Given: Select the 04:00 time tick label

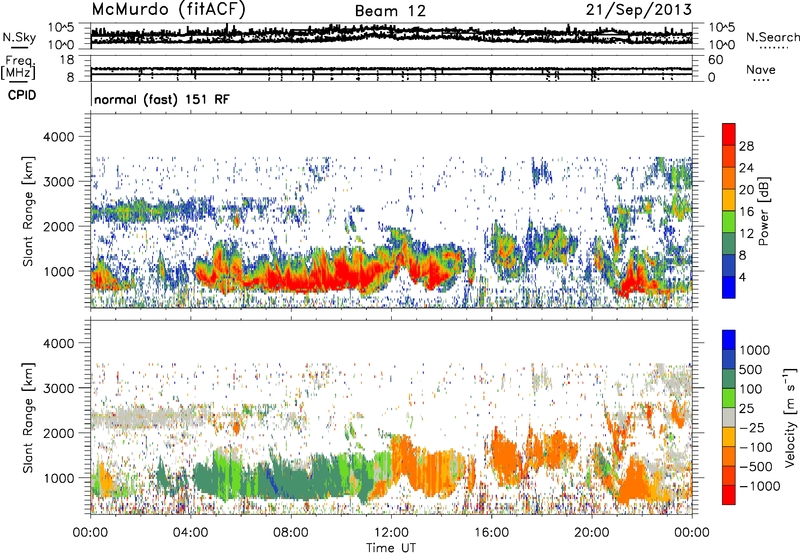Looking at the screenshot, I should 190,533.
